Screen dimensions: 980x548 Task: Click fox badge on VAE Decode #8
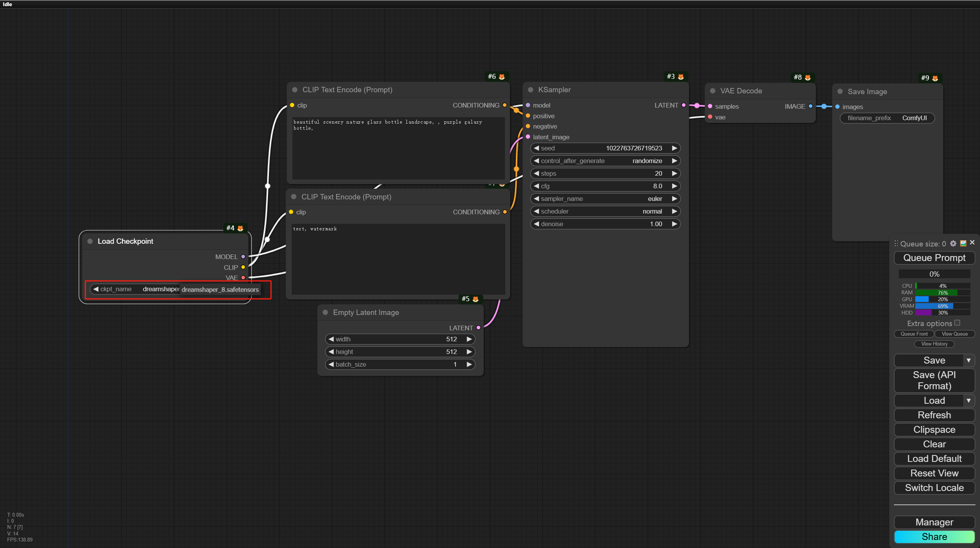[808, 78]
